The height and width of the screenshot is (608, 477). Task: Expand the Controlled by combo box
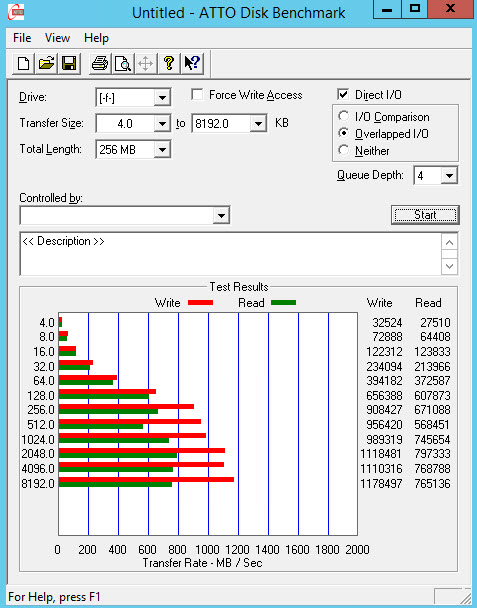[221, 215]
